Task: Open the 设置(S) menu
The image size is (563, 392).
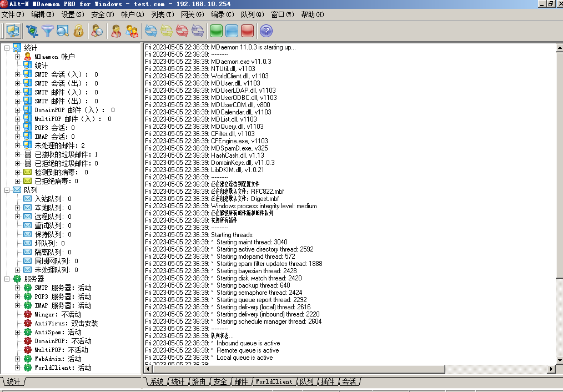Action: click(73, 14)
